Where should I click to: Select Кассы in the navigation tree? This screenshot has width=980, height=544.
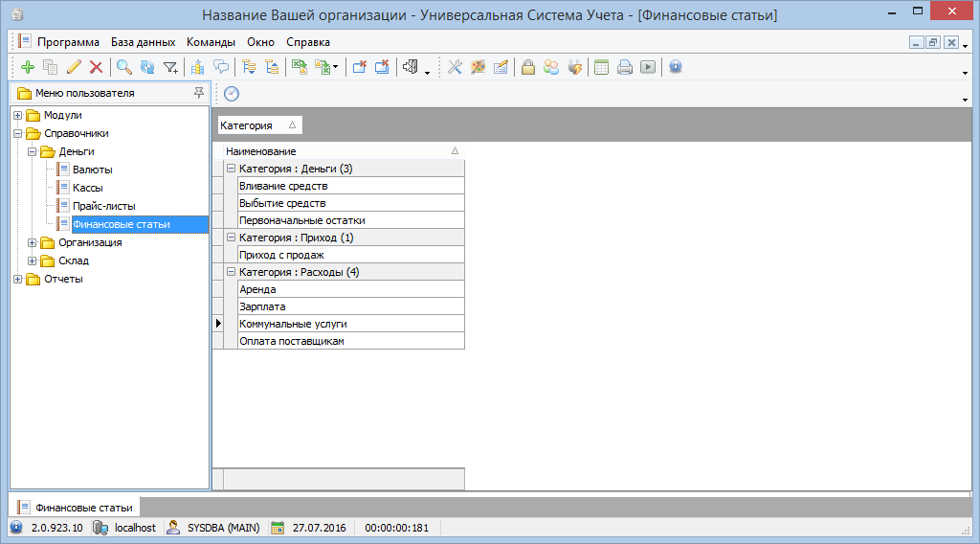(x=87, y=188)
